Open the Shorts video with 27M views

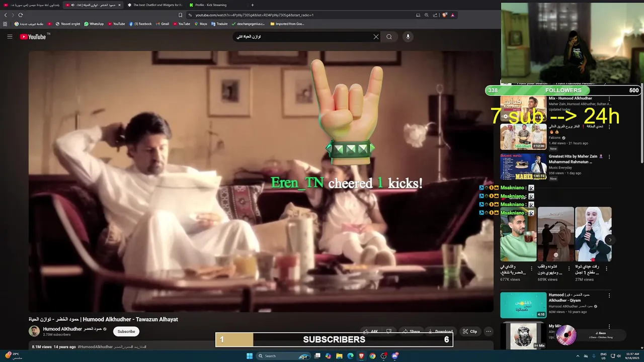[x=593, y=234]
